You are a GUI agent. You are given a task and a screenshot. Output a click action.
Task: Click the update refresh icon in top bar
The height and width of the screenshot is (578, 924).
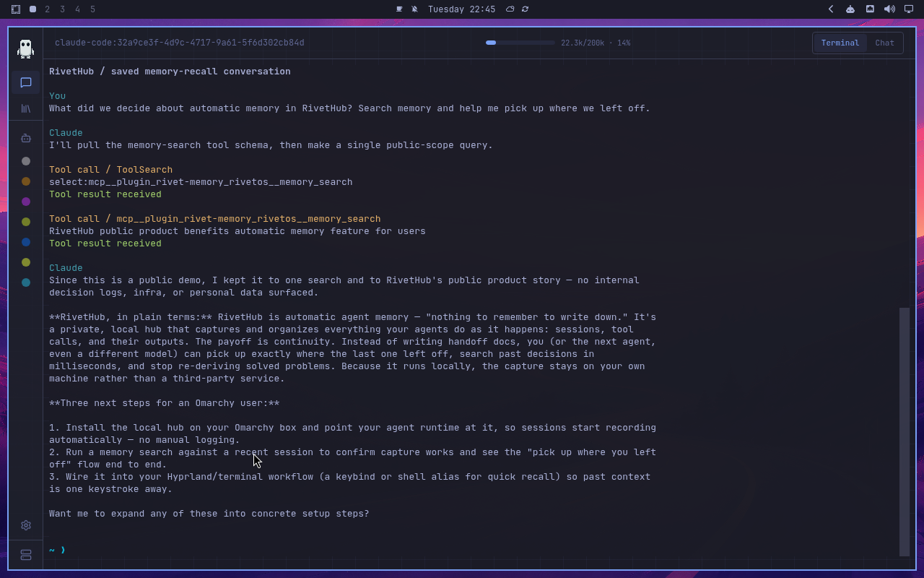(525, 9)
